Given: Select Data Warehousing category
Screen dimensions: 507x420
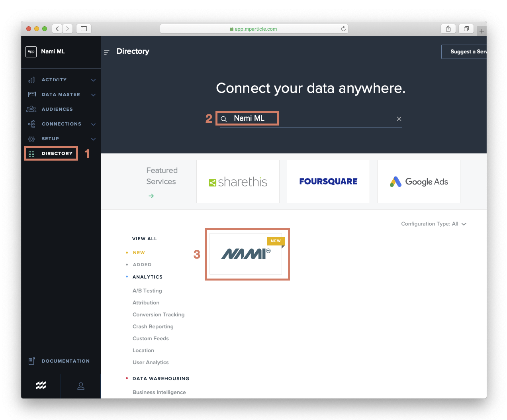Looking at the screenshot, I should pos(161,379).
